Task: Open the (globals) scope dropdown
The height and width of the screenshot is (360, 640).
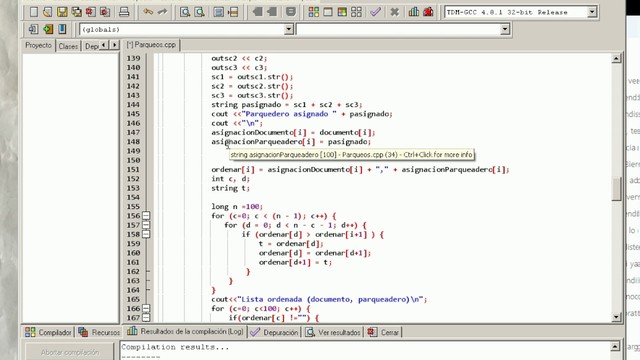Action: 289,29
